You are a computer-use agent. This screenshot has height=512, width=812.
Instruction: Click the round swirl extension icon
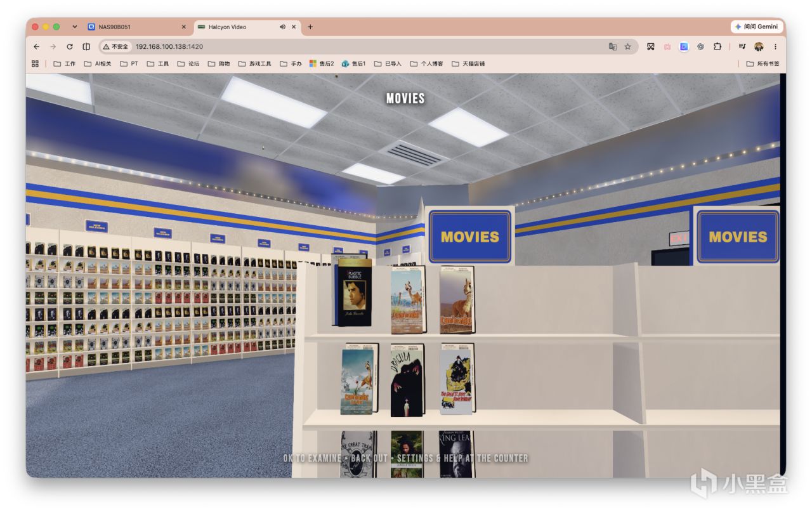(x=700, y=46)
